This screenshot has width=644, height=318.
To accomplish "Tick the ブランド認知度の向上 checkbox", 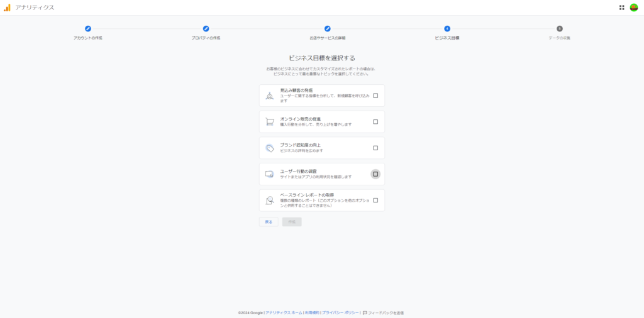I will (x=375, y=148).
